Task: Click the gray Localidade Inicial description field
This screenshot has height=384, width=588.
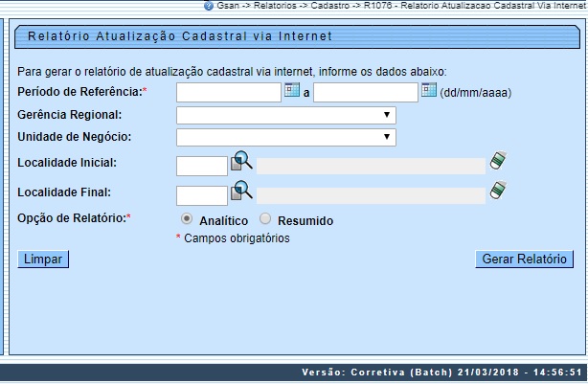Action: point(371,166)
